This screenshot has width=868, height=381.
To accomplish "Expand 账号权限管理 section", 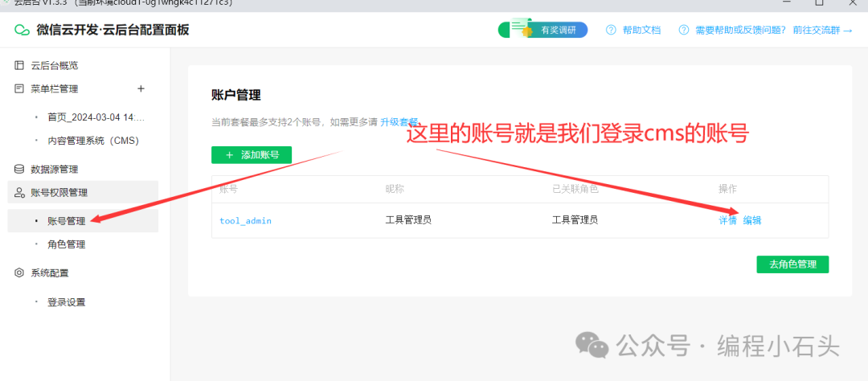I will 83,193.
